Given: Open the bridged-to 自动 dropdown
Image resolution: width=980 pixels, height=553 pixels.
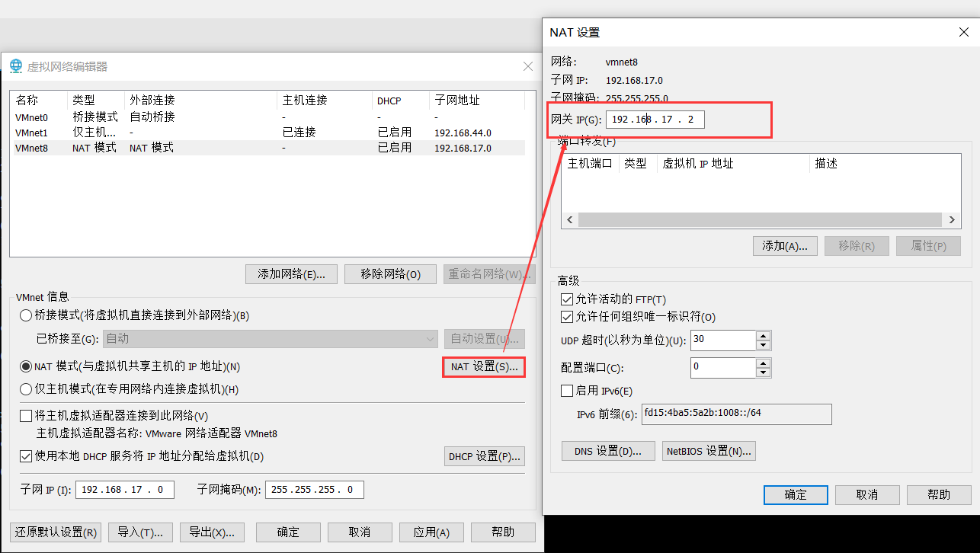Looking at the screenshot, I should tap(270, 339).
